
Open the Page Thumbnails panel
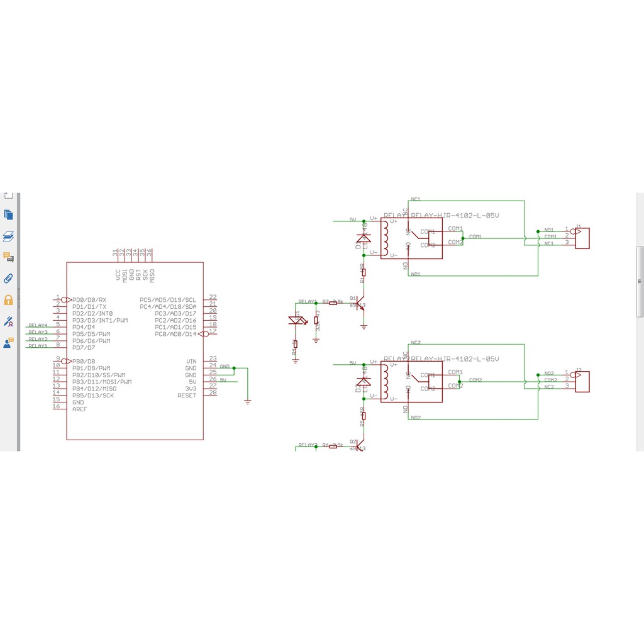[x=8, y=215]
